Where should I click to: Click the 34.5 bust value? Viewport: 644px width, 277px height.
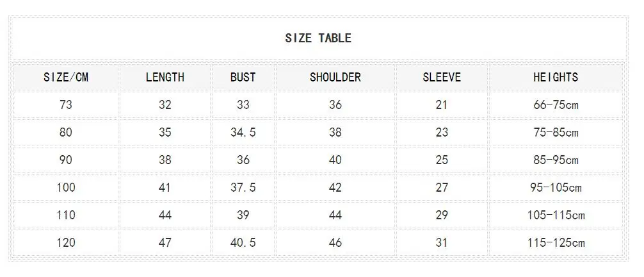click(x=243, y=132)
